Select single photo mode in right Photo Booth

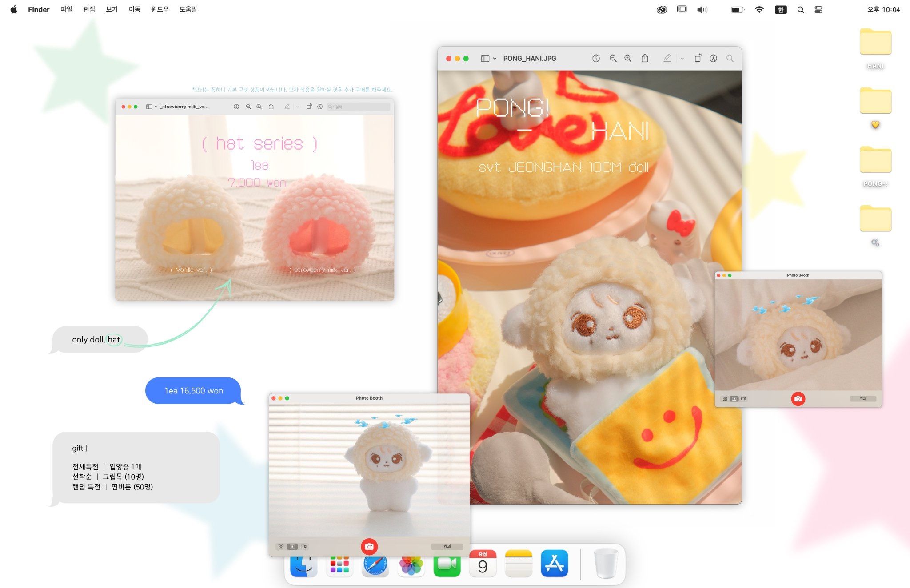pos(734,399)
